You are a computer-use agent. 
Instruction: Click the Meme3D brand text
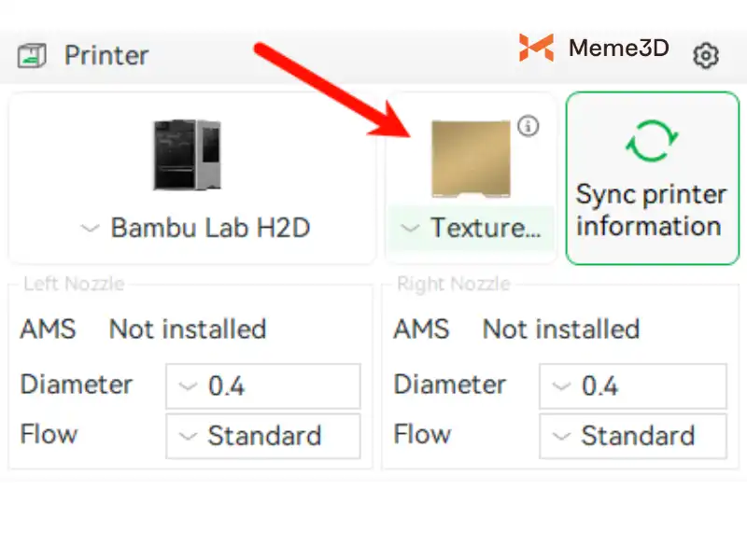coord(618,49)
